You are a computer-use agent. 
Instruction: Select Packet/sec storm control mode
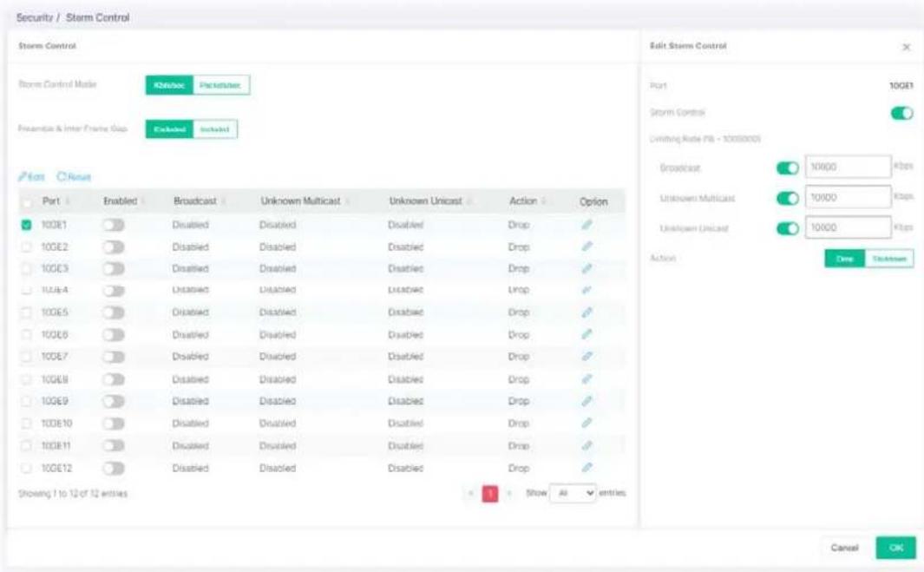(x=221, y=85)
